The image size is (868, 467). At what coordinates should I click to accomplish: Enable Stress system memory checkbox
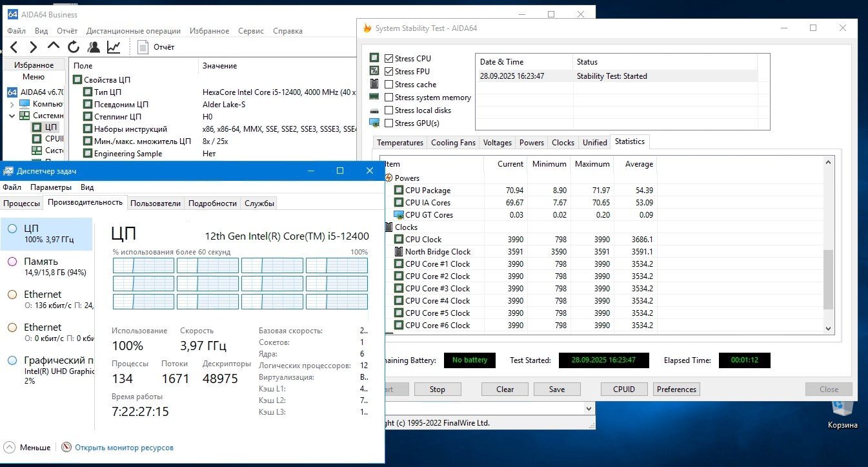pyautogui.click(x=389, y=98)
